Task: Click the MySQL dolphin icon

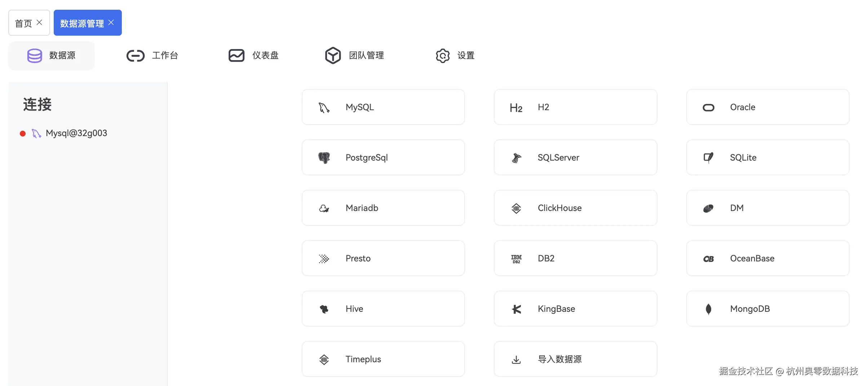Action: pos(324,107)
